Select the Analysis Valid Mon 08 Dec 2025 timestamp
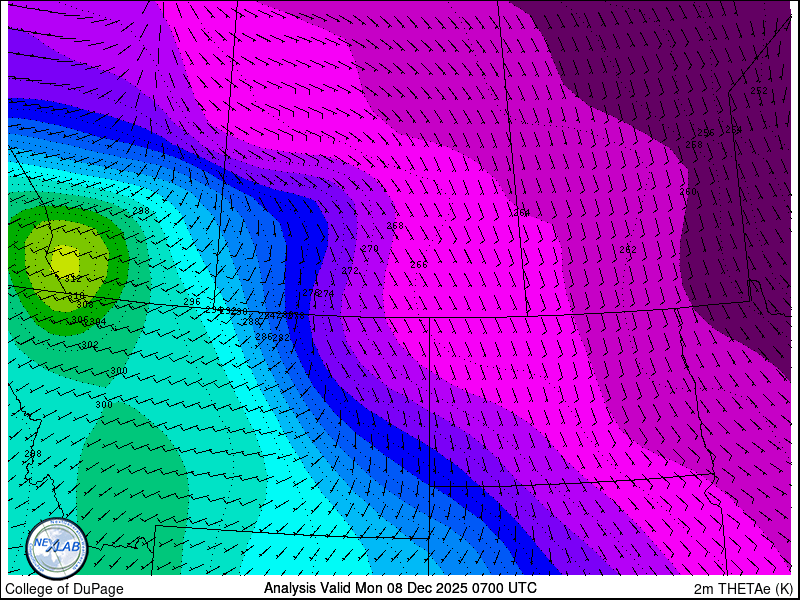The height and width of the screenshot is (600, 800). pyautogui.click(x=400, y=588)
